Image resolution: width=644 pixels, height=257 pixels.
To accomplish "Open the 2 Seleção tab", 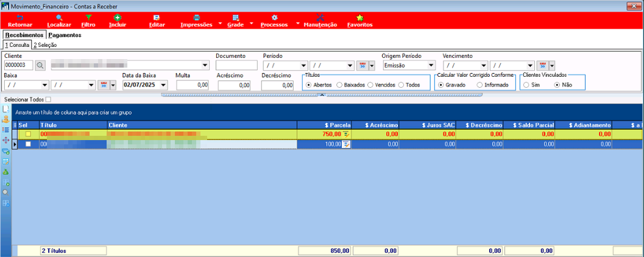I will [45, 44].
